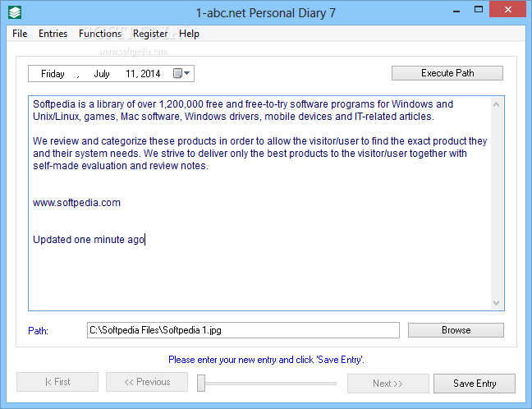Select the year '2014' in date field
Viewport: 532px width, 409px height.
point(150,74)
